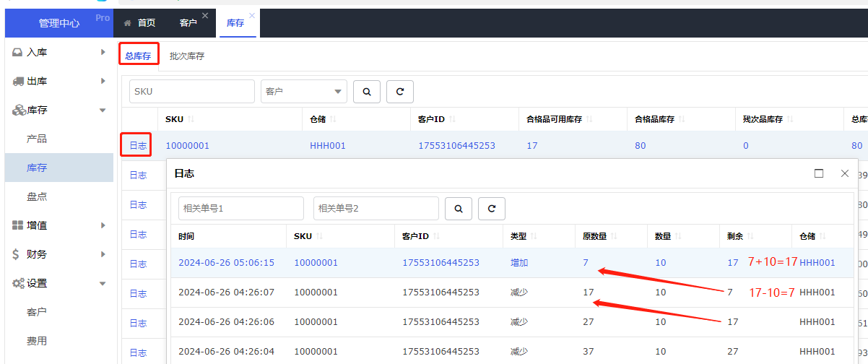This screenshot has height=364, width=868.
Task: Open 费用 in sidebar
Action: click(37, 341)
